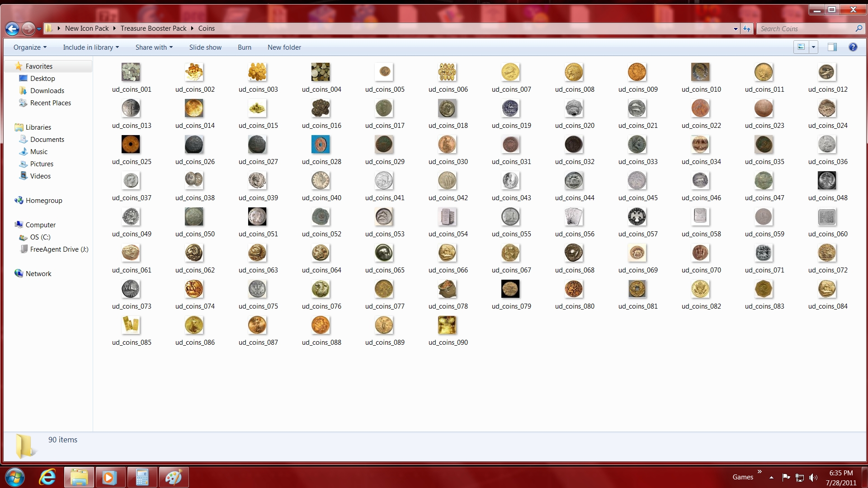Image resolution: width=868 pixels, height=488 pixels.
Task: Open Downloads in Favorites sidebar
Action: [x=47, y=91]
